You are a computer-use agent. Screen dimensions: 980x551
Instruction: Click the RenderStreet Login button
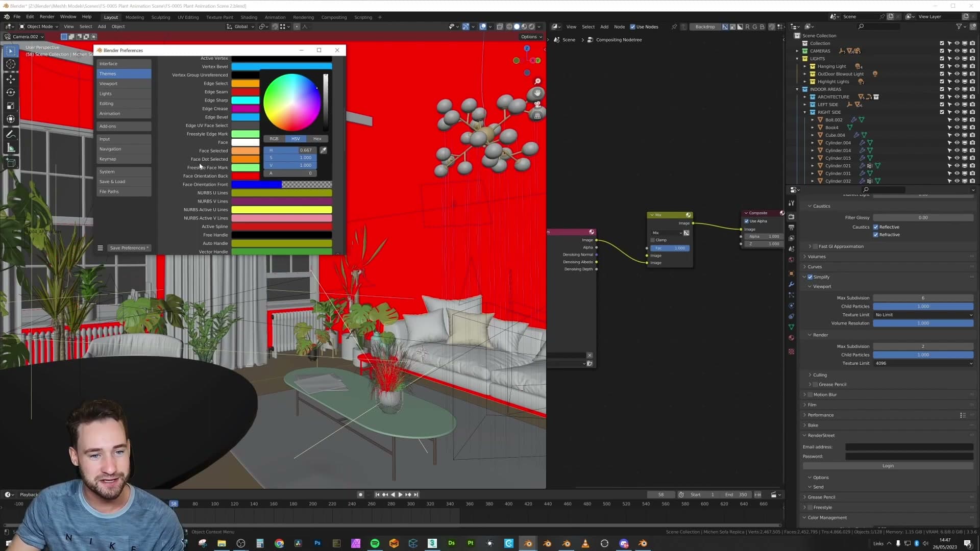tap(888, 466)
